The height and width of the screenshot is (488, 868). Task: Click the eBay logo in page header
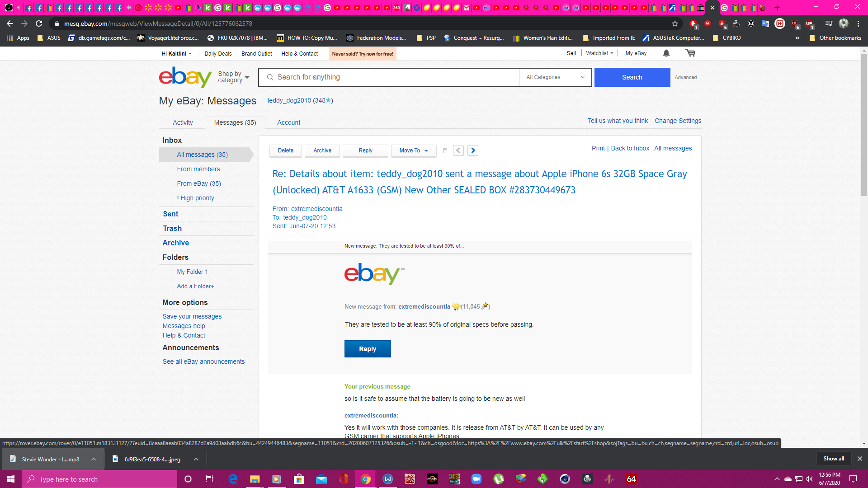[185, 77]
